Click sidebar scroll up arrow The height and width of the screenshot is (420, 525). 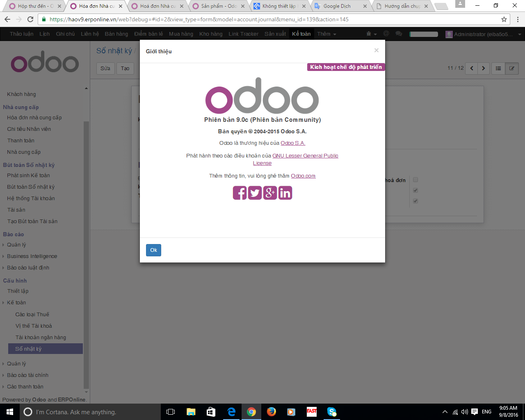86,88
